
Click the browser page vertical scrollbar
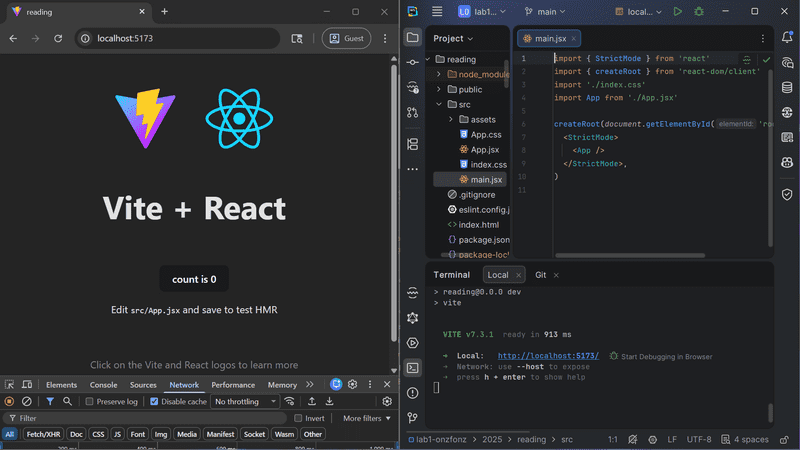pos(394,204)
